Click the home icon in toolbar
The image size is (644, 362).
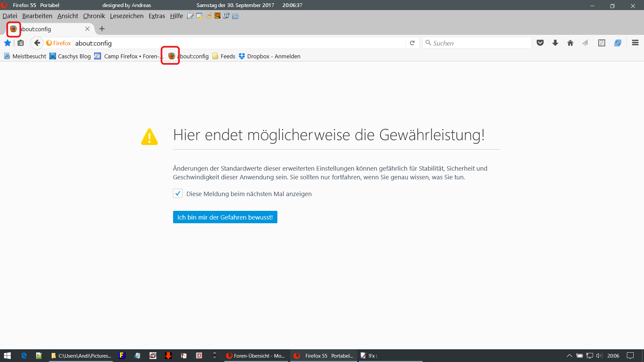pos(570,43)
